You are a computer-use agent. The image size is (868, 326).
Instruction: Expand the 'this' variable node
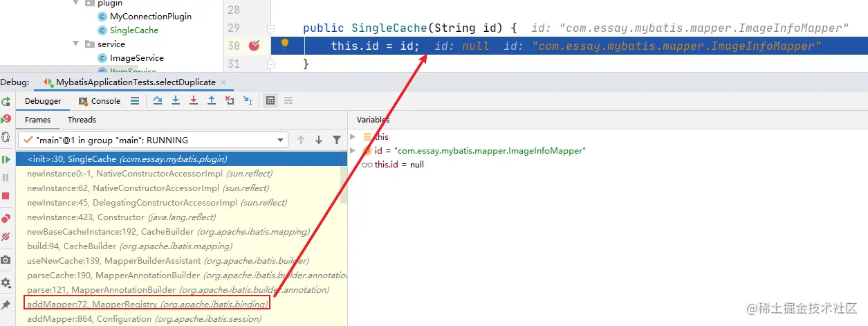353,137
